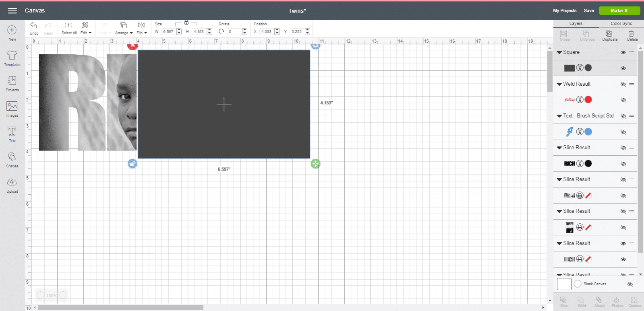Screen dimensions: 644x311
Task: Collapse the Square layer group
Action: coord(559,52)
